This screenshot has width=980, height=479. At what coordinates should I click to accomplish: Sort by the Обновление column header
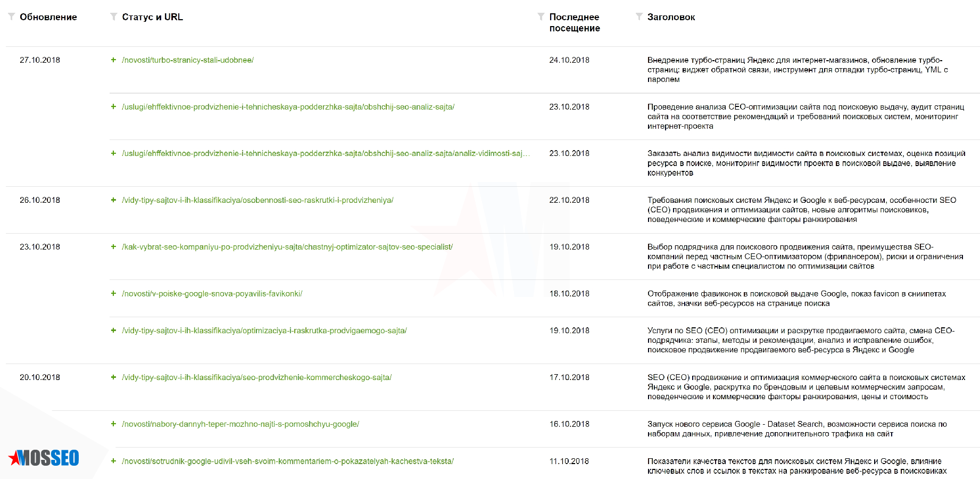[x=48, y=17]
